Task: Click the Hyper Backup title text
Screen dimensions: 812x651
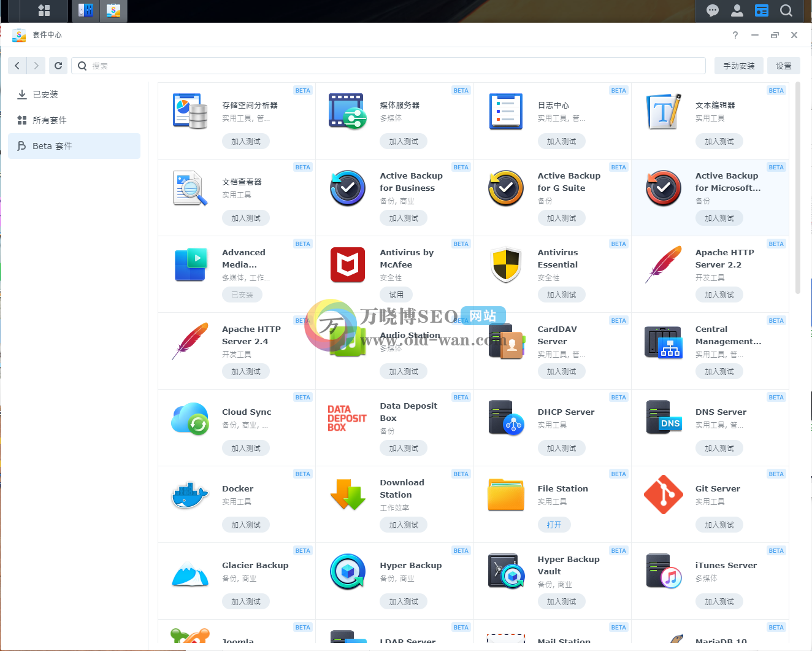Action: (411, 565)
